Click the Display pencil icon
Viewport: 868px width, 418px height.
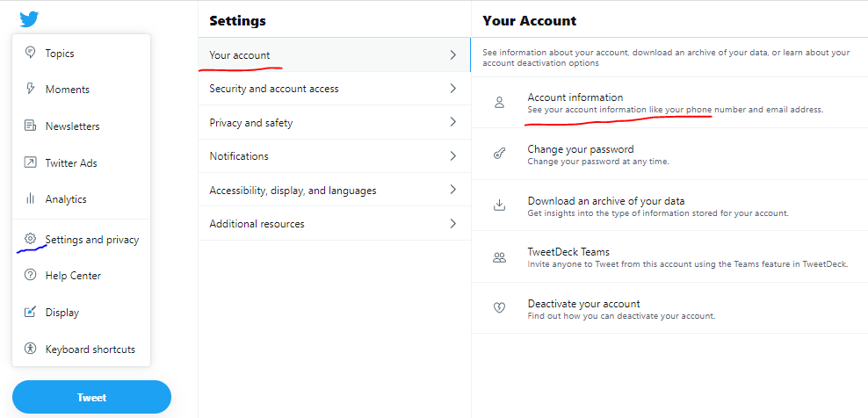pos(30,312)
